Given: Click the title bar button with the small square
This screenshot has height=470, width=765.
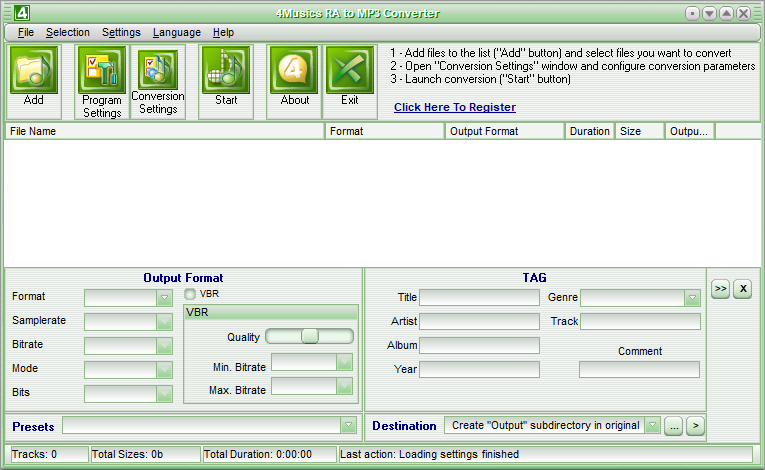Looking at the screenshot, I should click(x=692, y=14).
